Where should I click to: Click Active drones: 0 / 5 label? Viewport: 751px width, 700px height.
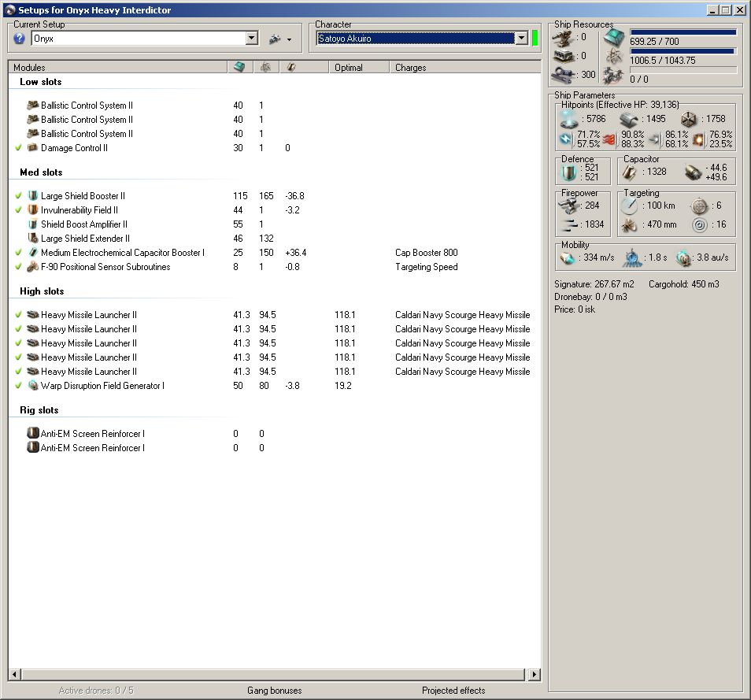click(96, 691)
